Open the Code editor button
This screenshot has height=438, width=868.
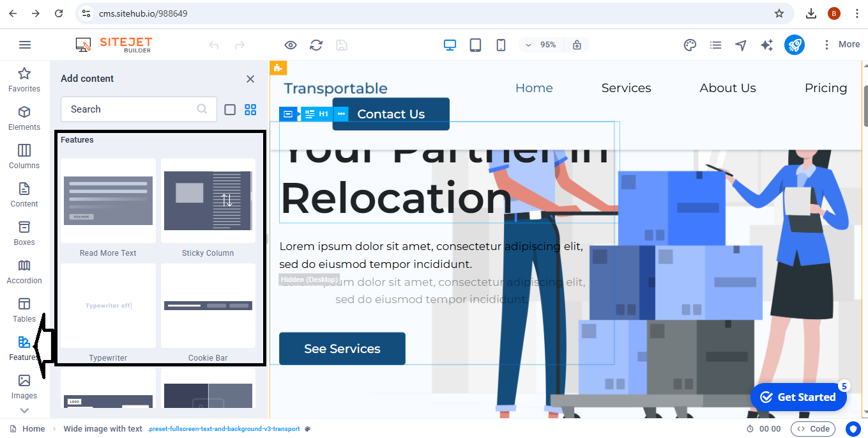click(x=812, y=429)
